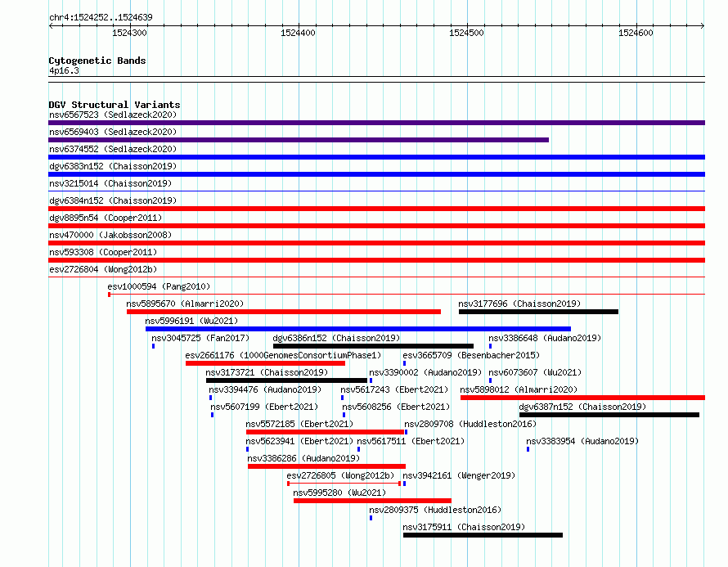The image size is (728, 567).
Task: Open nsv6073607 (Wu2021) label
Action: [x=535, y=372]
